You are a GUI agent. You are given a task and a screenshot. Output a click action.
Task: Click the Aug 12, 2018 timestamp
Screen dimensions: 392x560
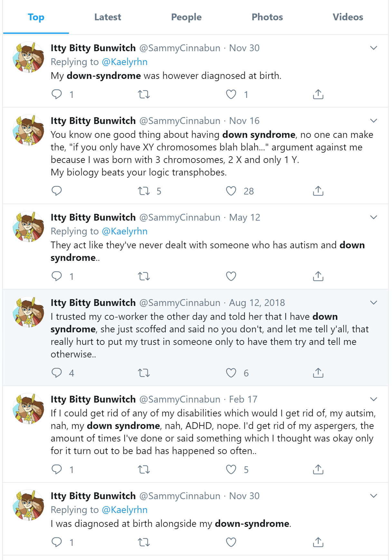click(257, 303)
